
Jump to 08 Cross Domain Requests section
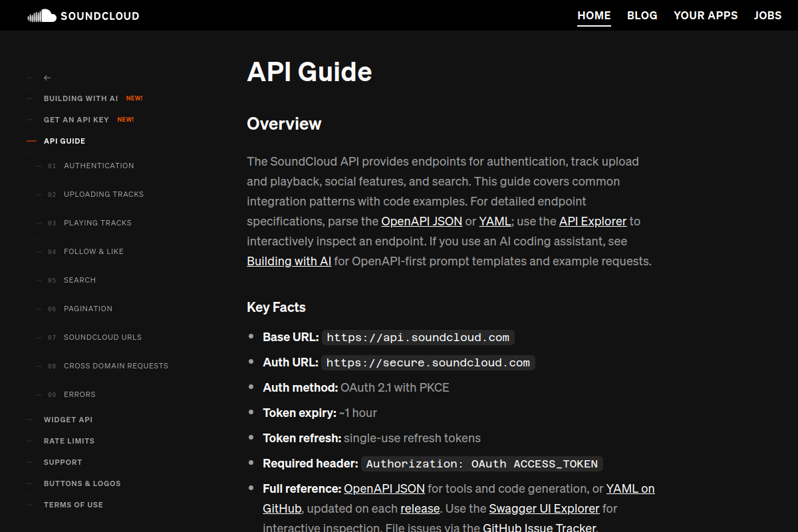[116, 366]
